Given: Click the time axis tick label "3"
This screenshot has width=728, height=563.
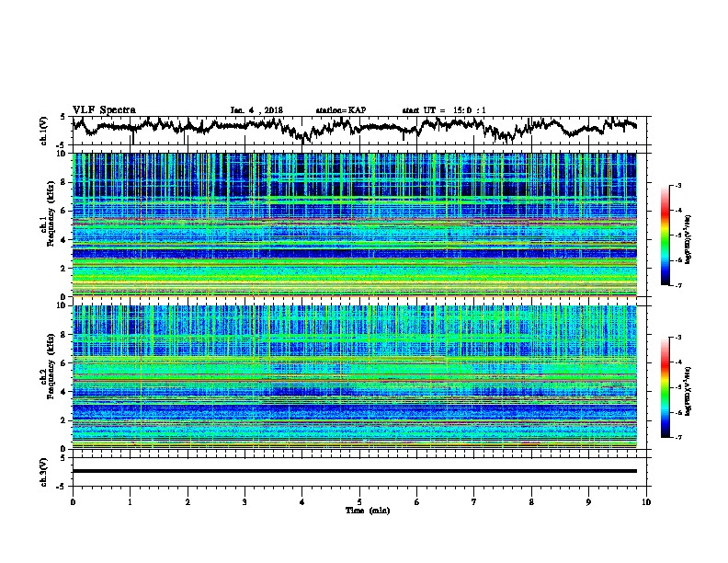Looking at the screenshot, I should [245, 502].
